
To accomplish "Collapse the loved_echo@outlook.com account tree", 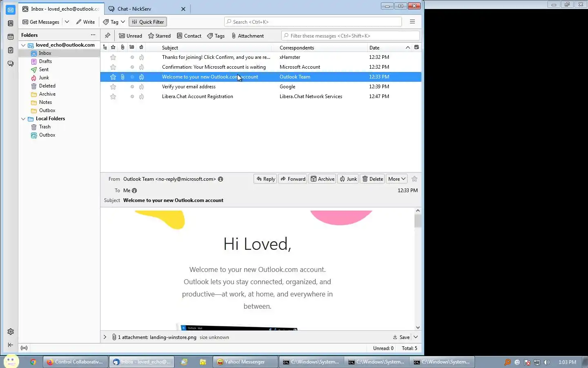I will [23, 45].
